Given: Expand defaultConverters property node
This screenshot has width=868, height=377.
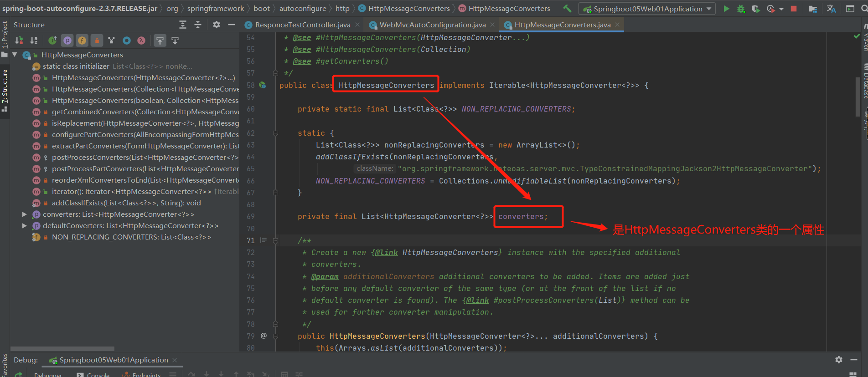Looking at the screenshot, I should click(25, 225).
